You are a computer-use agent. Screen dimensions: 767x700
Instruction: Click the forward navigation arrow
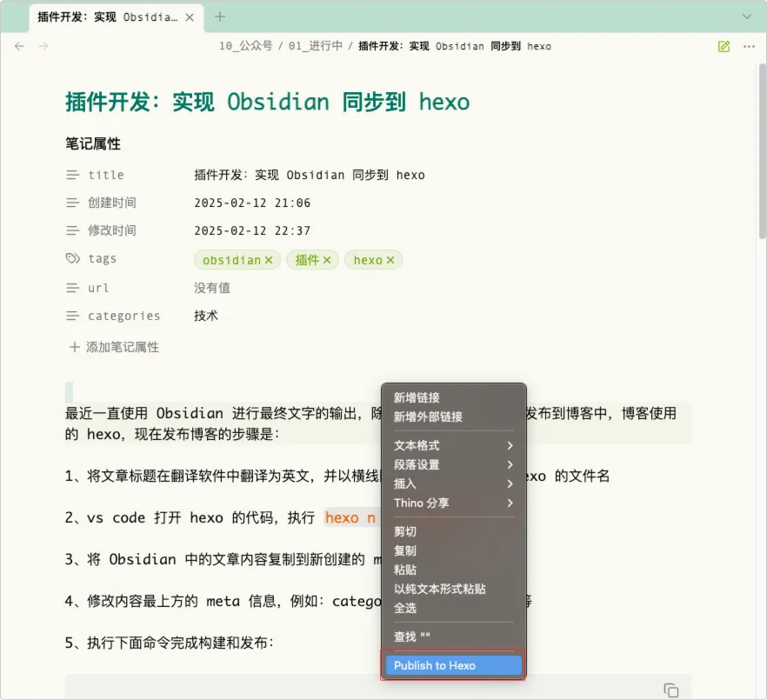point(43,46)
